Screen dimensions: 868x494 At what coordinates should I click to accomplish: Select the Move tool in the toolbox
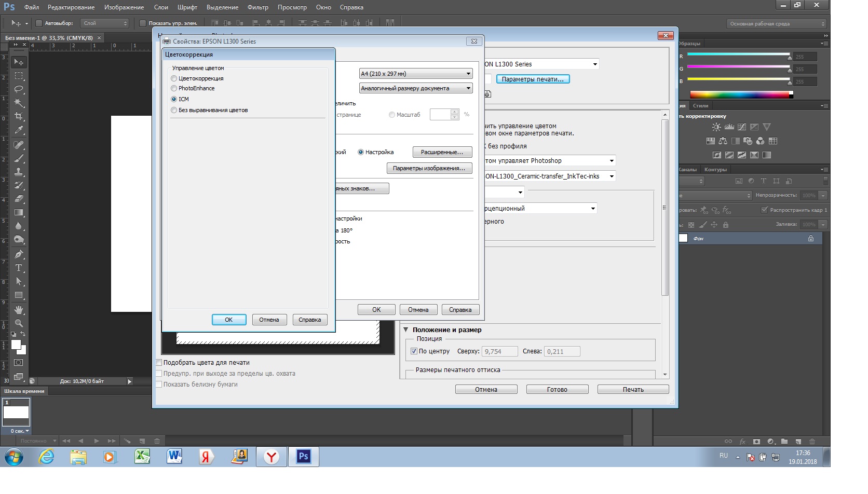(x=19, y=62)
